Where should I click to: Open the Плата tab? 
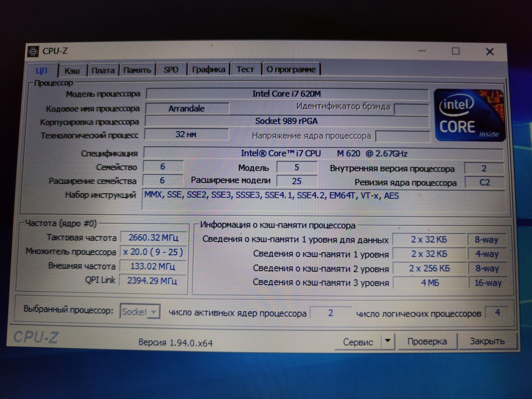[103, 70]
